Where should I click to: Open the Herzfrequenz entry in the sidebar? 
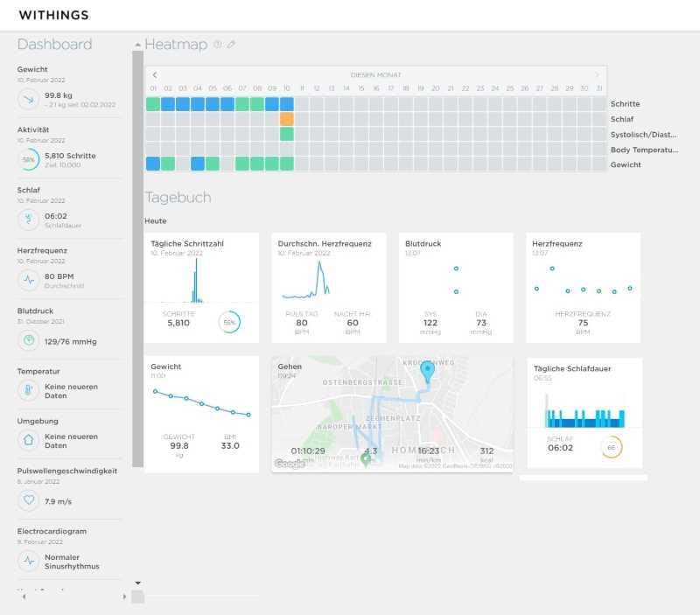tap(69, 270)
